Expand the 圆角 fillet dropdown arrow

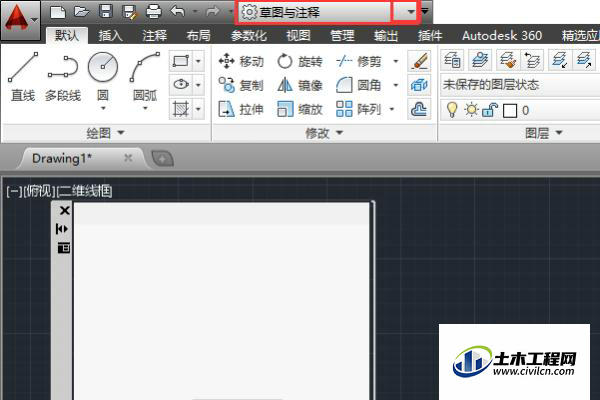click(x=396, y=85)
